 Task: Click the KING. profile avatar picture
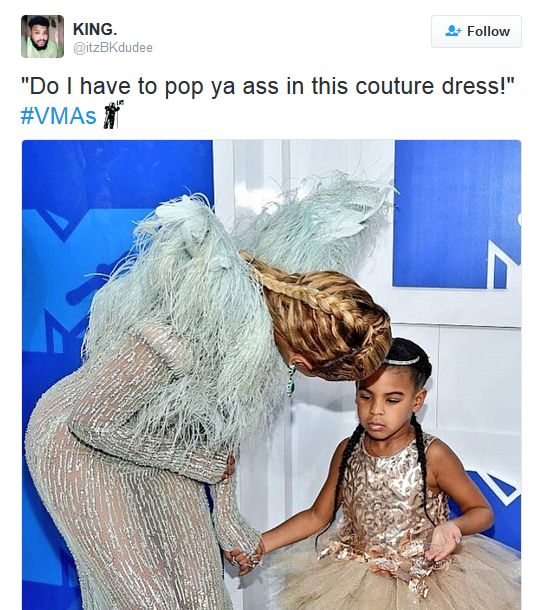42,37
